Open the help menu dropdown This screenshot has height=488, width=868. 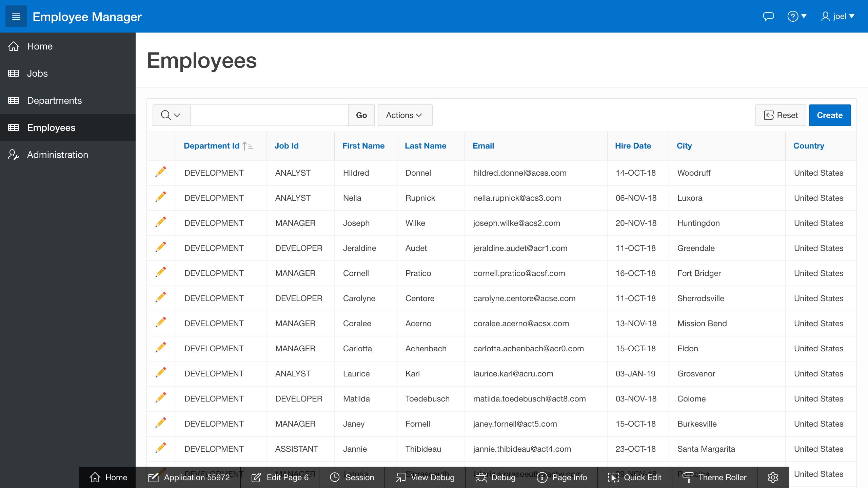(x=796, y=16)
